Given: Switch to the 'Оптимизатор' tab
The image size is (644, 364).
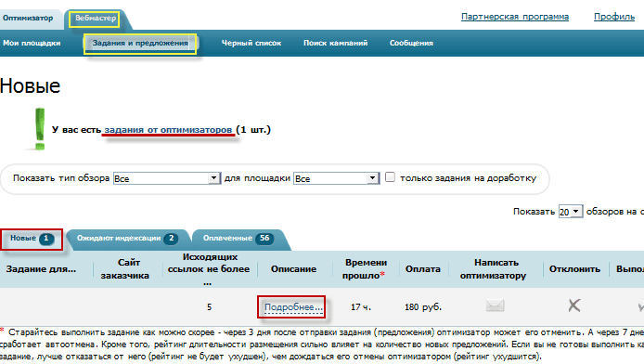Looking at the screenshot, I should coord(28,18).
